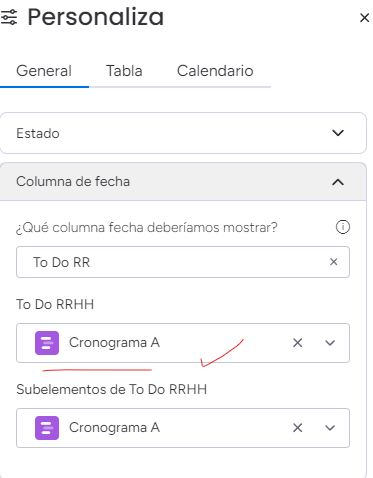
Task: Switch to the Calendario tab
Action: coord(215,71)
